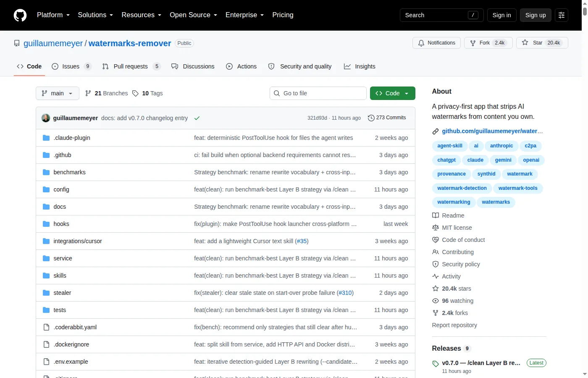The height and width of the screenshot is (378, 588).
Task: Click the eye icon beside 96 watching
Action: [436, 301]
